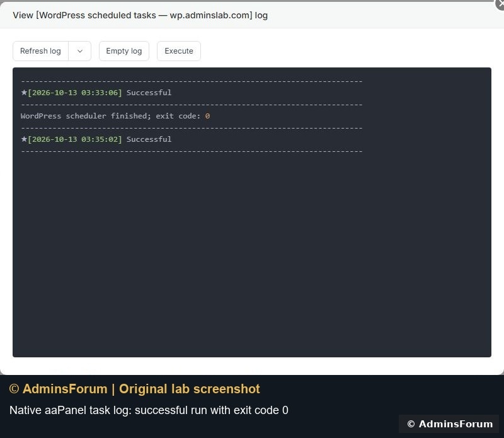The height and width of the screenshot is (438, 504).
Task: Run the task with Execute button
Action: tap(179, 51)
